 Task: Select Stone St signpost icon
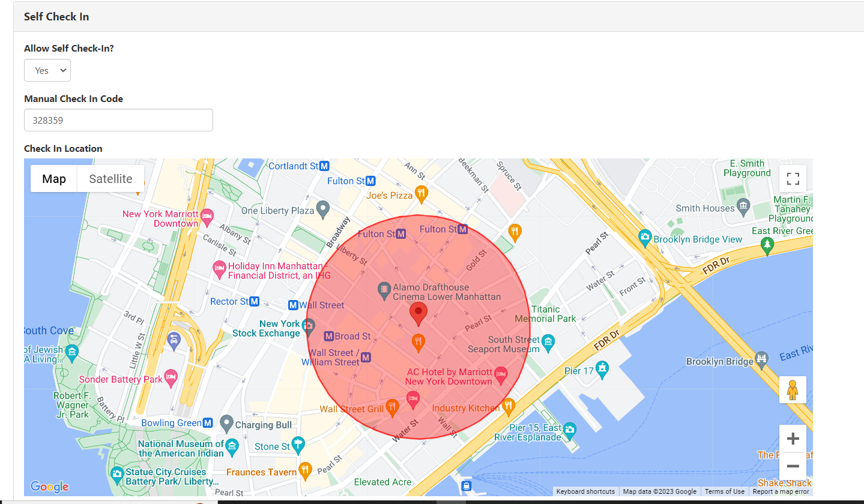[298, 445]
